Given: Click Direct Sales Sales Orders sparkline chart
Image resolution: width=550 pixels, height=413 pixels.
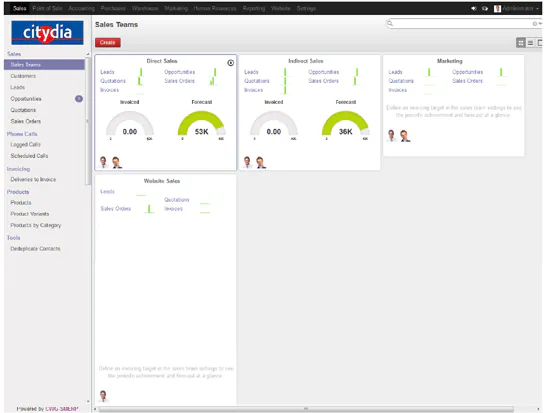Looking at the screenshot, I should [x=212, y=81].
